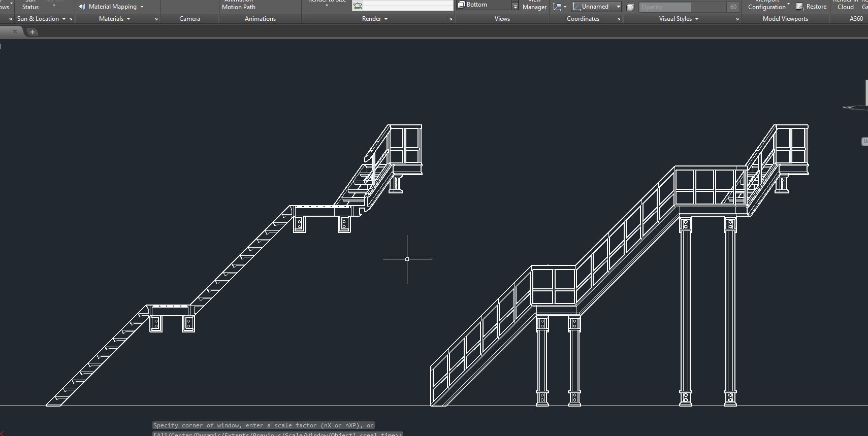Viewport: 868px width, 436px height.
Task: Open Render panel dialog launcher arrow
Action: click(x=451, y=19)
